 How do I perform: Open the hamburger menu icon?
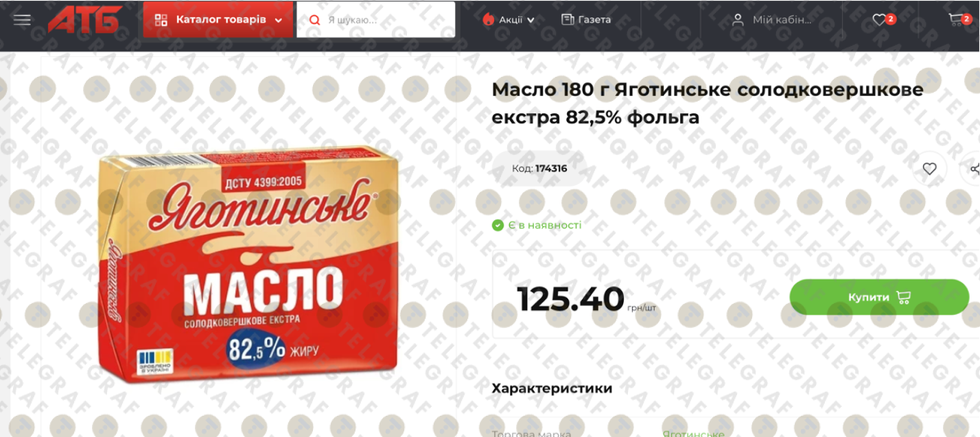(22, 19)
